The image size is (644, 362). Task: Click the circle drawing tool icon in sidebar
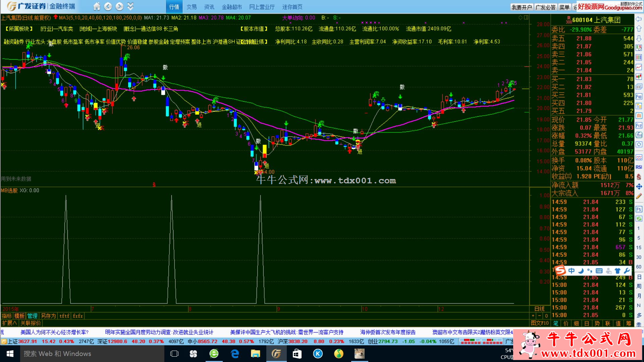(639, 144)
